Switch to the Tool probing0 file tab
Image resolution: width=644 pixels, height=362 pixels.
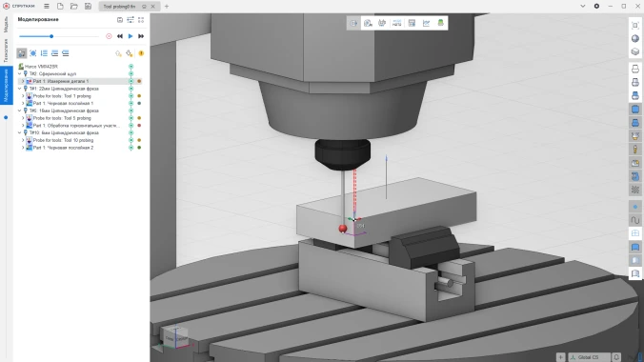(119, 7)
